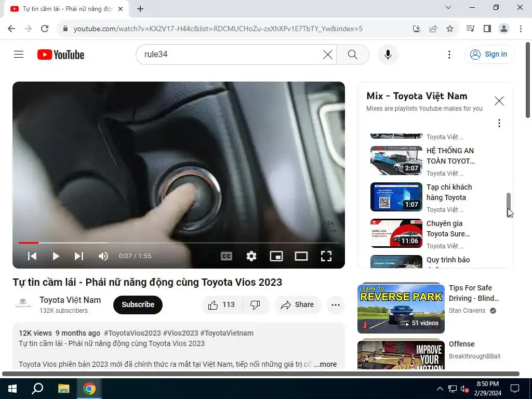Close the YouTube browser tab
Viewport: 532px width, 399px height.
point(121,9)
